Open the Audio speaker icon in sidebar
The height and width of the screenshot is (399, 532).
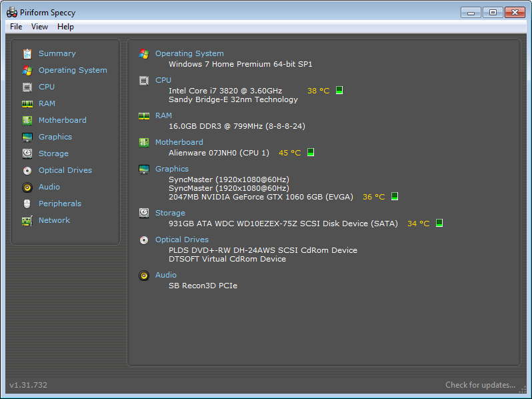[27, 187]
